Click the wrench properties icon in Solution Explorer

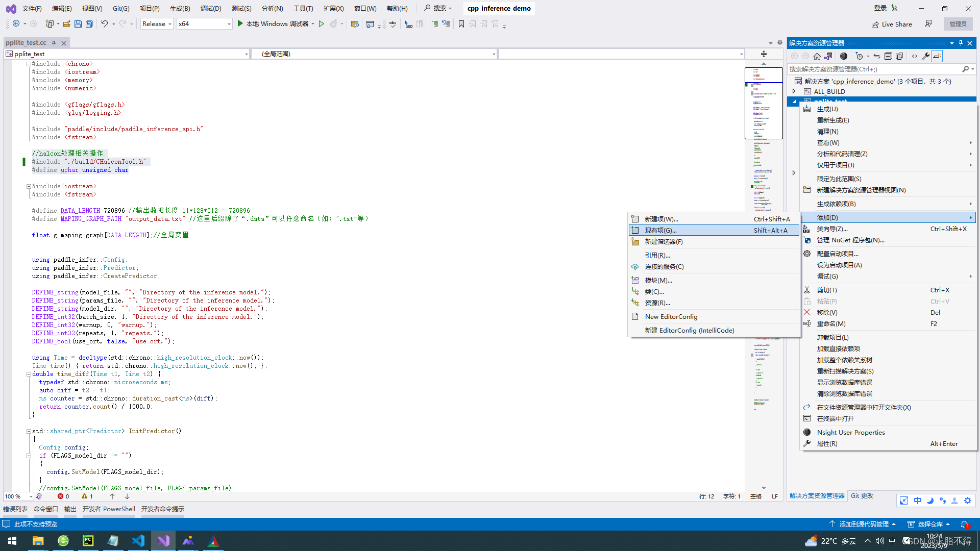926,56
